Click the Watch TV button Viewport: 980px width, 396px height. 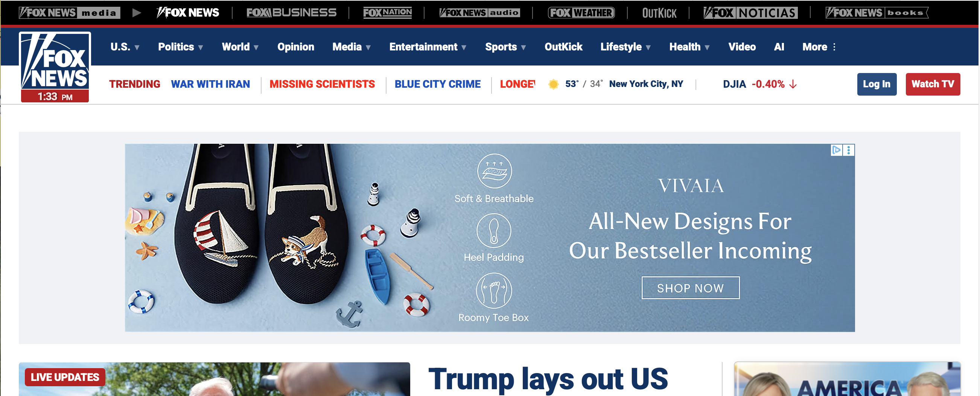[x=933, y=84]
